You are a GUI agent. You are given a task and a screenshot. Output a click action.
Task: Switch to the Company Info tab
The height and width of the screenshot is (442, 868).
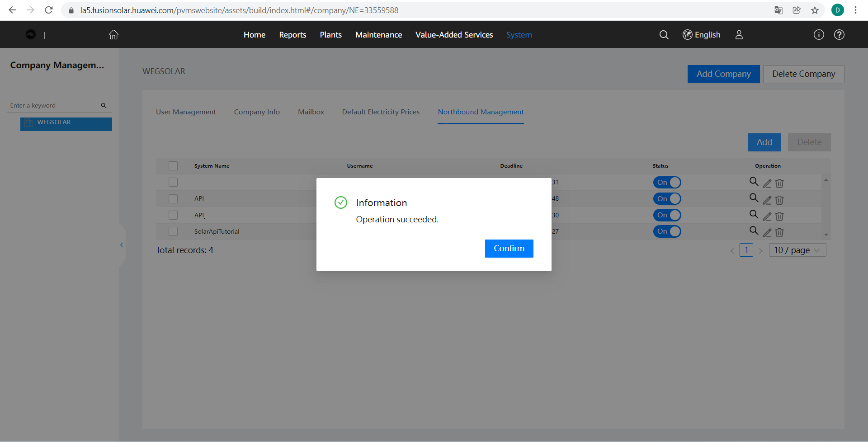pos(257,112)
